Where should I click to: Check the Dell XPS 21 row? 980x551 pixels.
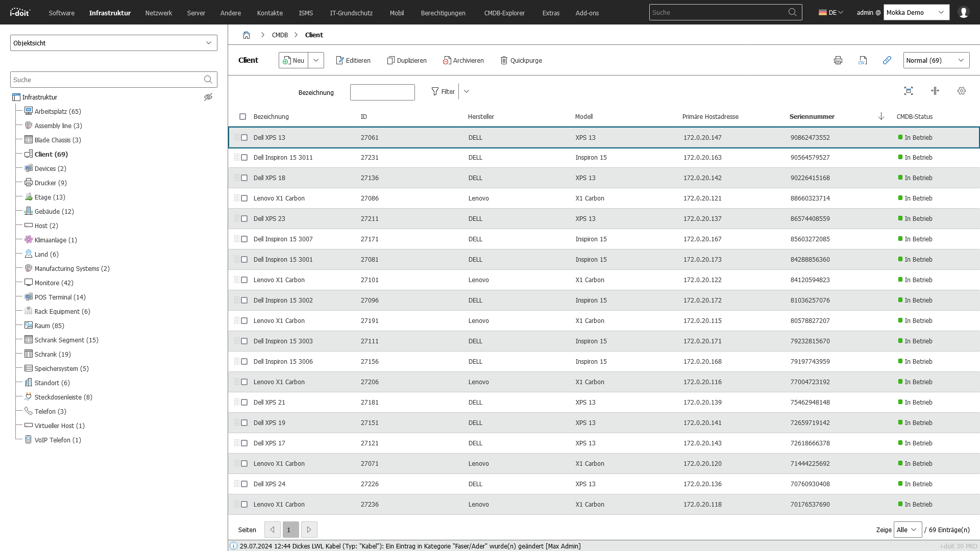(244, 403)
